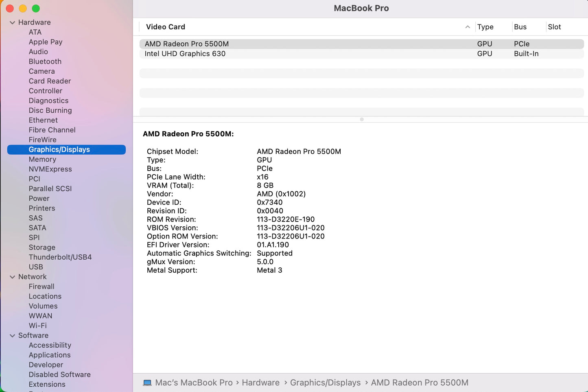Screen dimensions: 588x392
Task: Open the Memory hardware report
Action: 42,159
